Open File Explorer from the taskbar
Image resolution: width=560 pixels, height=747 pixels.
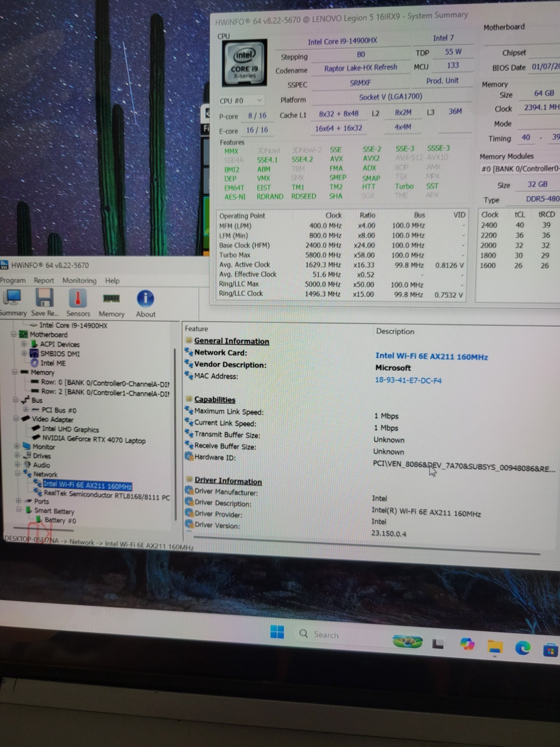click(x=495, y=647)
